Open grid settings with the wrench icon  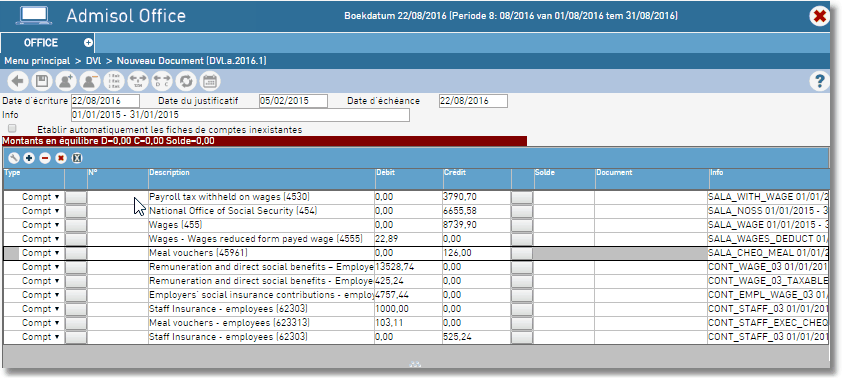13,158
